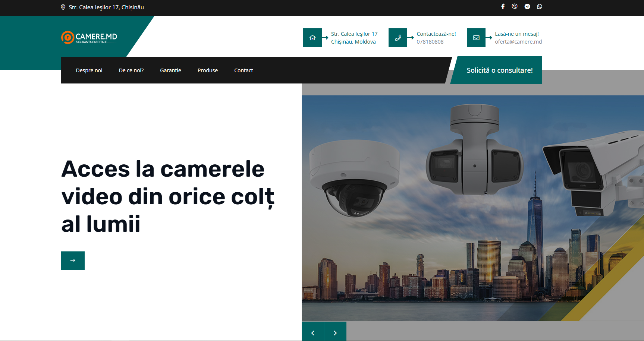
Task: Click the security cameras slider image
Action: pos(472,208)
